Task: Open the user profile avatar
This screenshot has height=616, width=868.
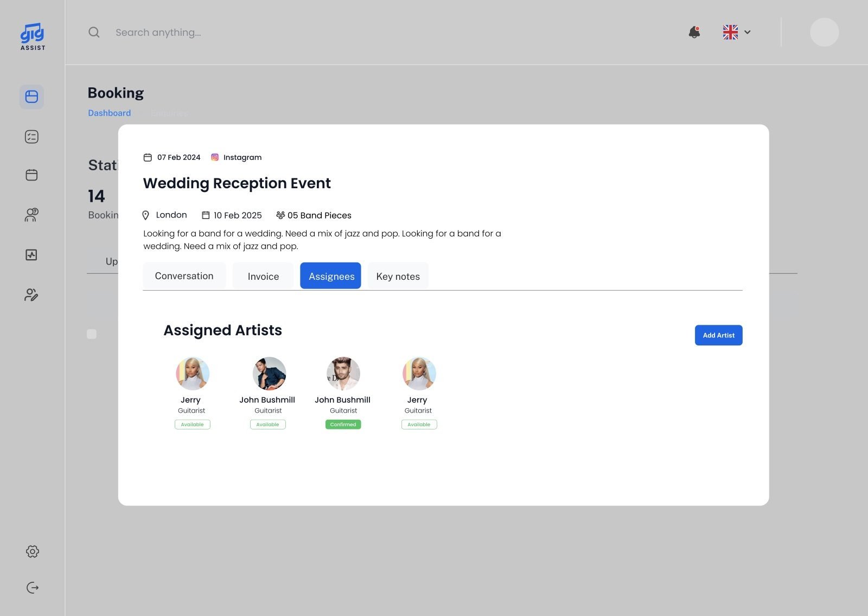Action: click(824, 32)
